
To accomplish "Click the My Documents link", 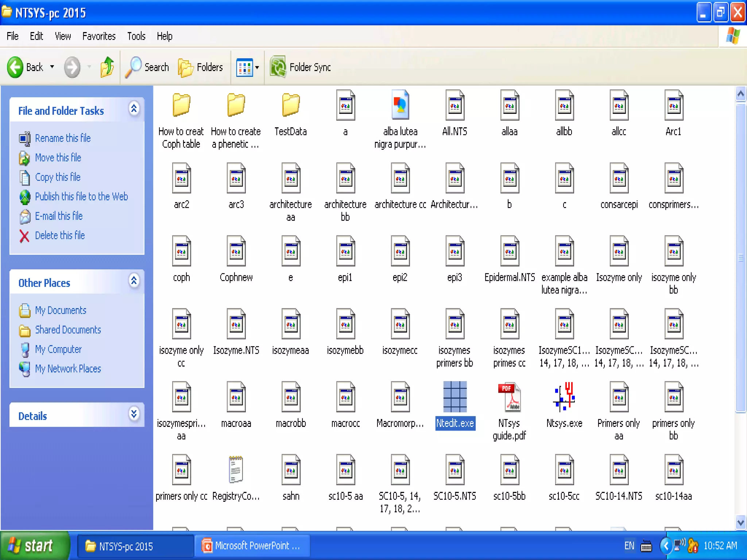I will coord(61,310).
